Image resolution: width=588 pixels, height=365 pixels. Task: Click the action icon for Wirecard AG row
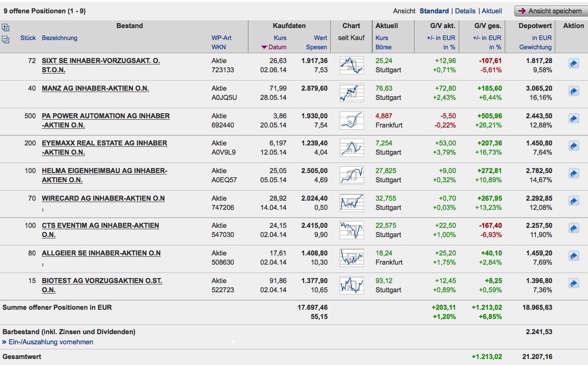(573, 201)
